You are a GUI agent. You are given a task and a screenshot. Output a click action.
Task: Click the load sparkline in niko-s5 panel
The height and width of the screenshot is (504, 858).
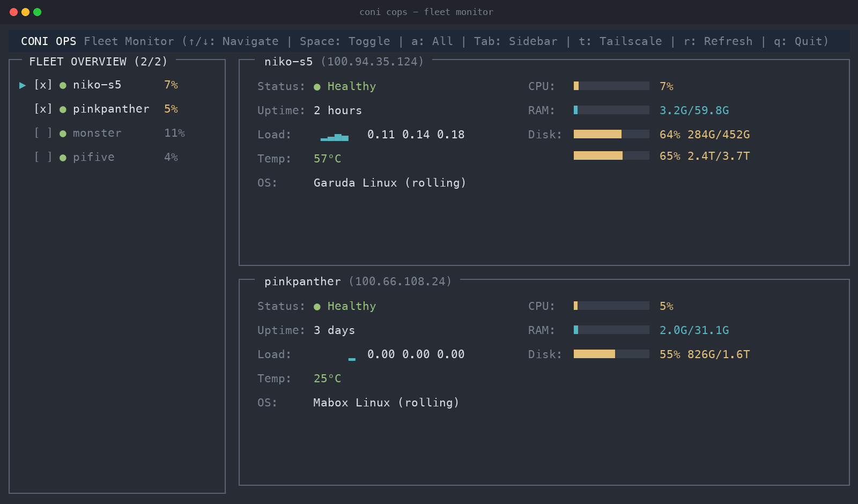click(335, 137)
